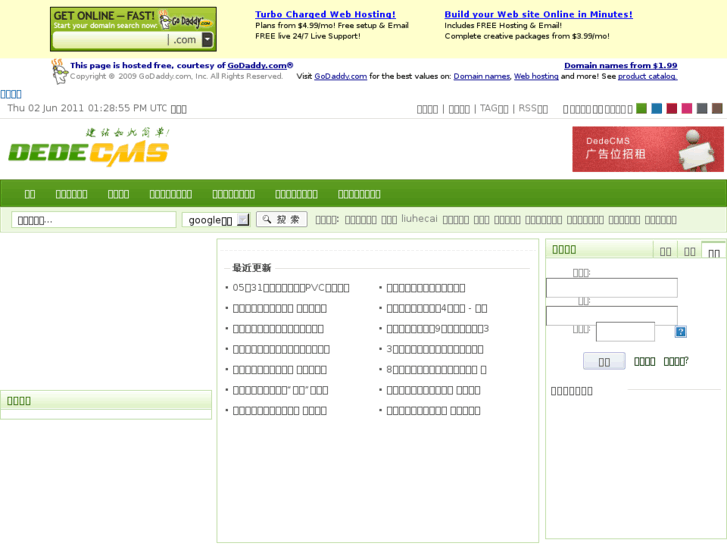The image size is (727, 545).
Task: Click GoDaddy.com link after the word Visit
Action: tap(340, 76)
